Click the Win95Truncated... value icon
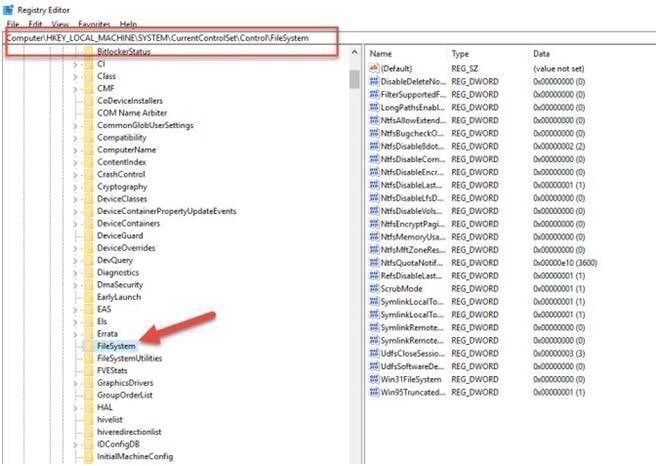Screen dimensions: 658x466 (x=374, y=393)
